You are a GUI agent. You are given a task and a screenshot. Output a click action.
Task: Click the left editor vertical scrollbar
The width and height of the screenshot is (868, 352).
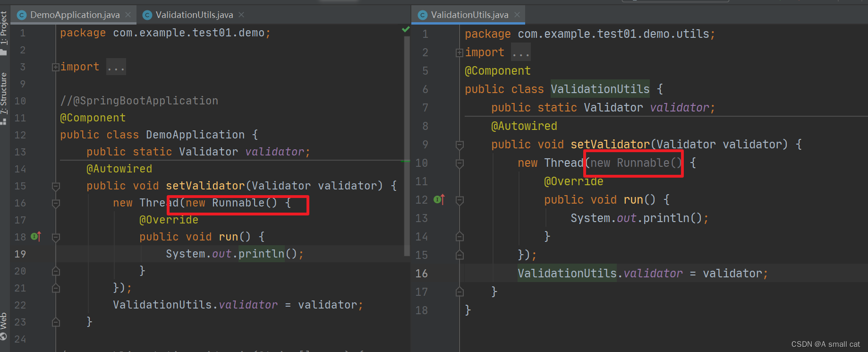[x=407, y=146]
